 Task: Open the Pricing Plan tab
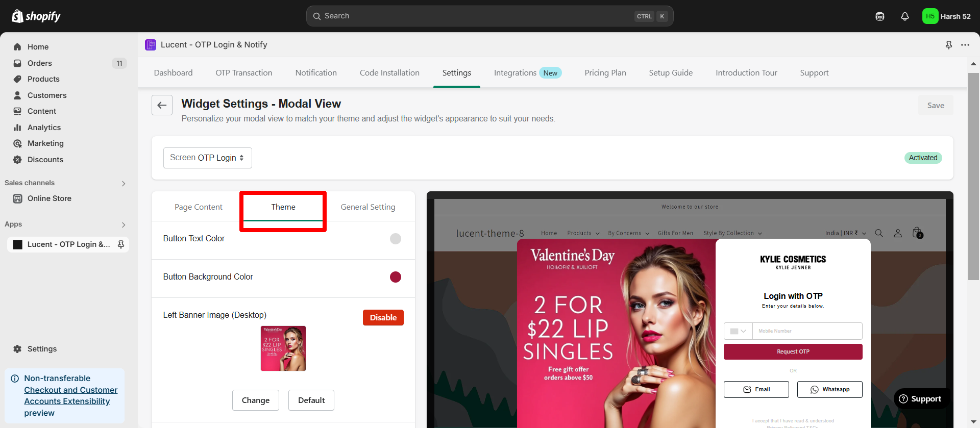point(605,73)
